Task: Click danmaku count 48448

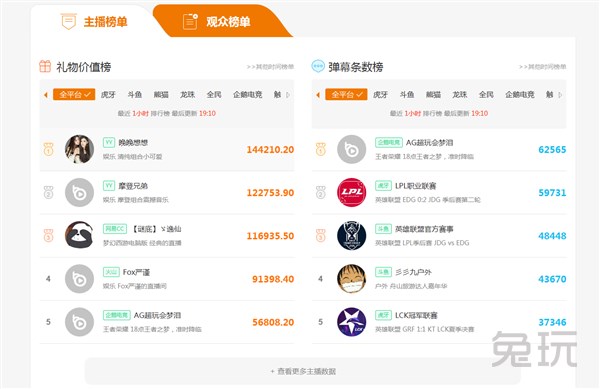Action: click(x=552, y=236)
